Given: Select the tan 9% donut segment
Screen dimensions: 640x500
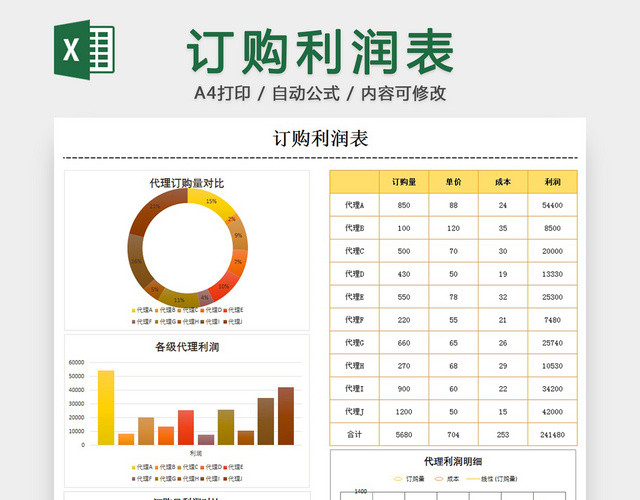Looking at the screenshot, I should (x=238, y=235).
